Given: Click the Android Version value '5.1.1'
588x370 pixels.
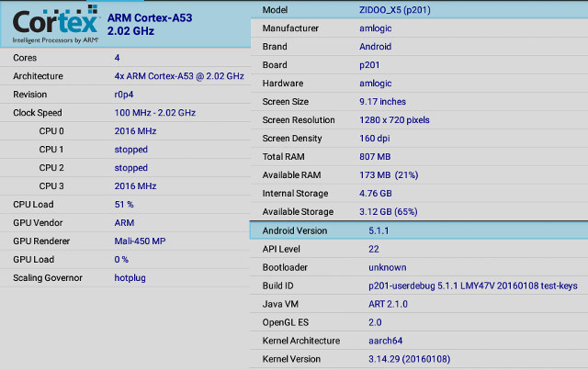Looking at the screenshot, I should click(379, 230).
